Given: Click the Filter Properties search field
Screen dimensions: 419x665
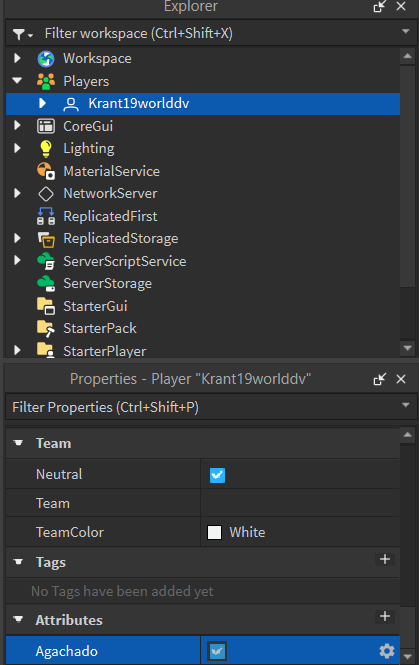Looking at the screenshot, I should click(x=211, y=407).
